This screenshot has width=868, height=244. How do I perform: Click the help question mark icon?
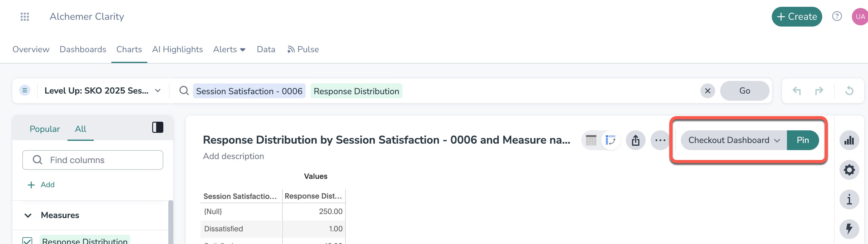837,16
